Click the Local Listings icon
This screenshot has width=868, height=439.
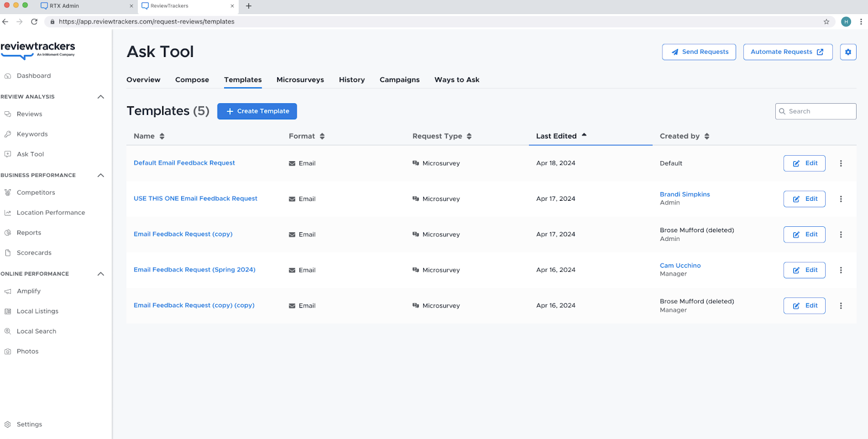8,311
